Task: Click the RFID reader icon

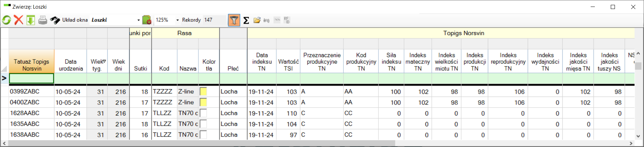Action: tap(287, 20)
